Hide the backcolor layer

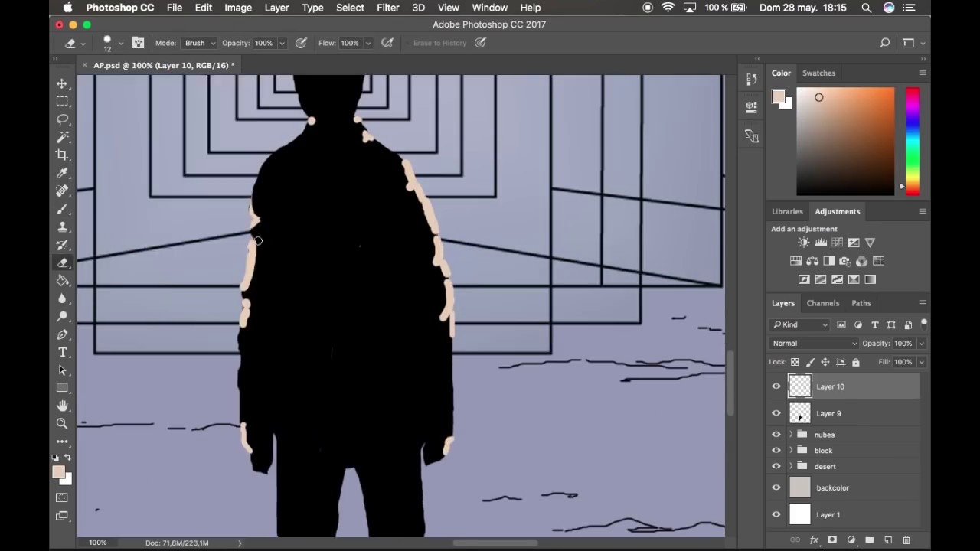(x=776, y=487)
